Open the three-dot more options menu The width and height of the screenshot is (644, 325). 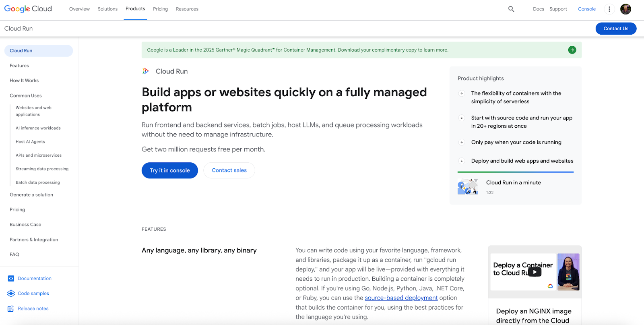609,9
